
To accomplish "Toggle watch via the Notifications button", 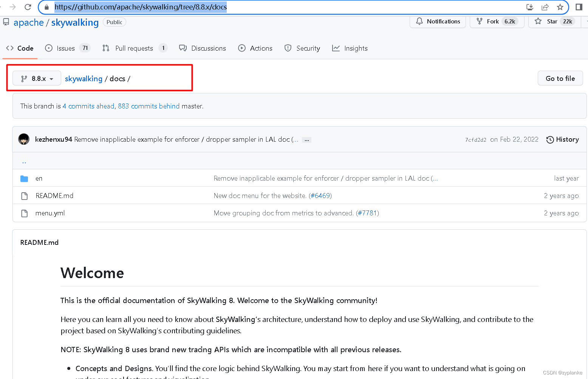I will tap(438, 21).
